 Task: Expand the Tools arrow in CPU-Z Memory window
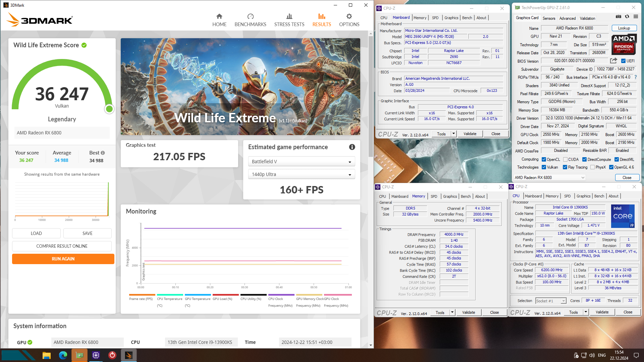(x=452, y=312)
